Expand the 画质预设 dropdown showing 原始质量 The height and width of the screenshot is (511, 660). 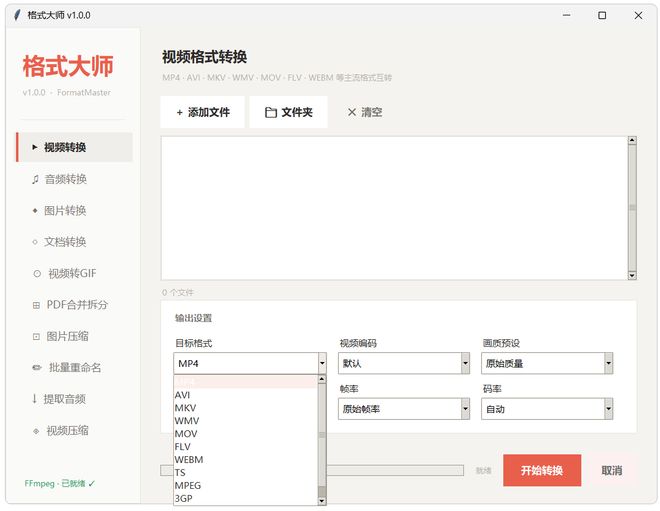(x=547, y=363)
